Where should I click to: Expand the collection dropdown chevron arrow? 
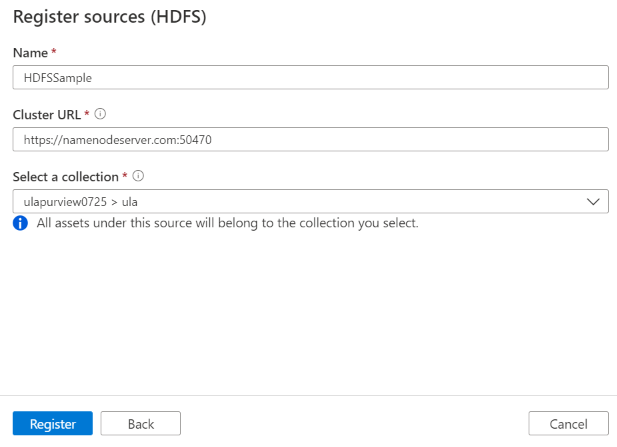pos(593,202)
